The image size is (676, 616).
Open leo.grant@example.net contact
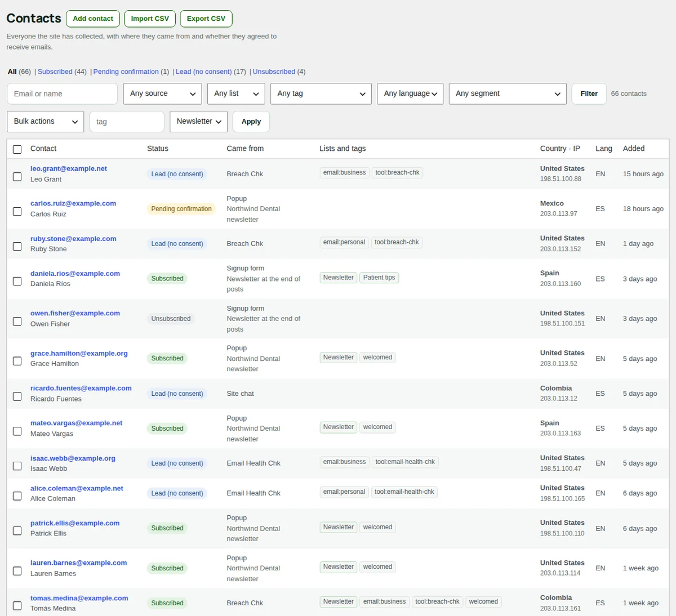pos(69,168)
